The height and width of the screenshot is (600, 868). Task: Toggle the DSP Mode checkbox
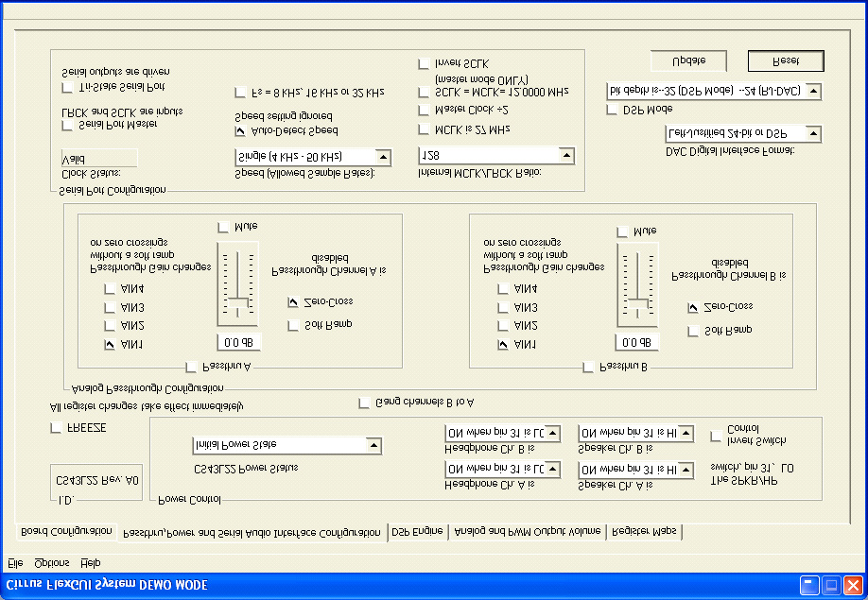612,109
